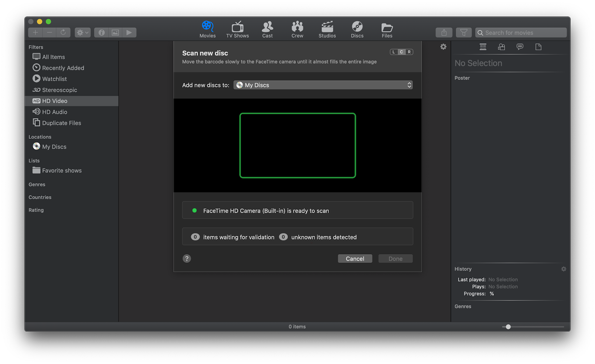This screenshot has height=364, width=595.
Task: Switch to the Movies section
Action: tap(208, 30)
